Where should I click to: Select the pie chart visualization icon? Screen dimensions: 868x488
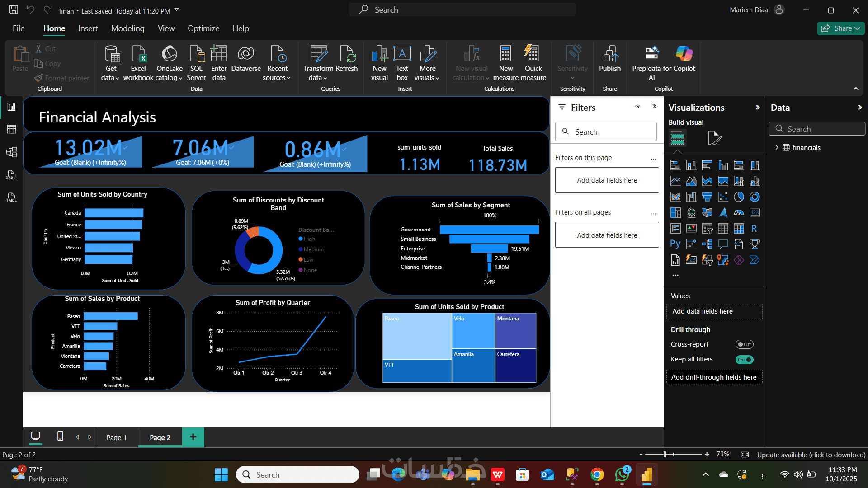739,197
